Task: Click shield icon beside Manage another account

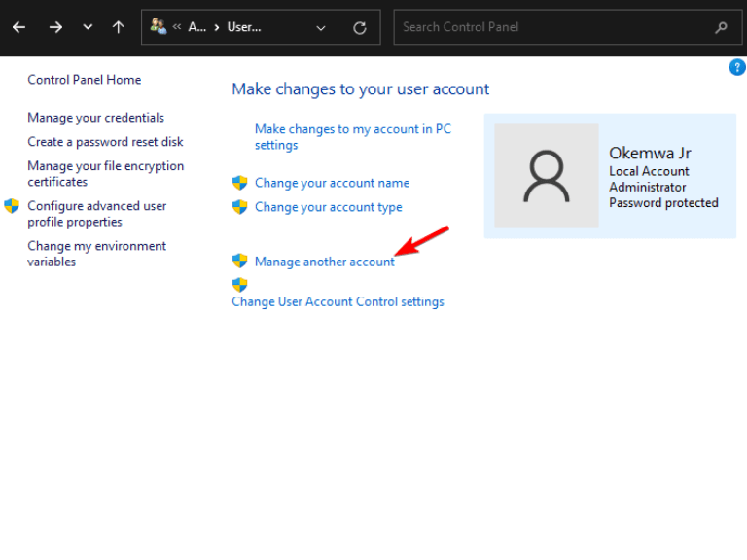Action: [x=239, y=261]
